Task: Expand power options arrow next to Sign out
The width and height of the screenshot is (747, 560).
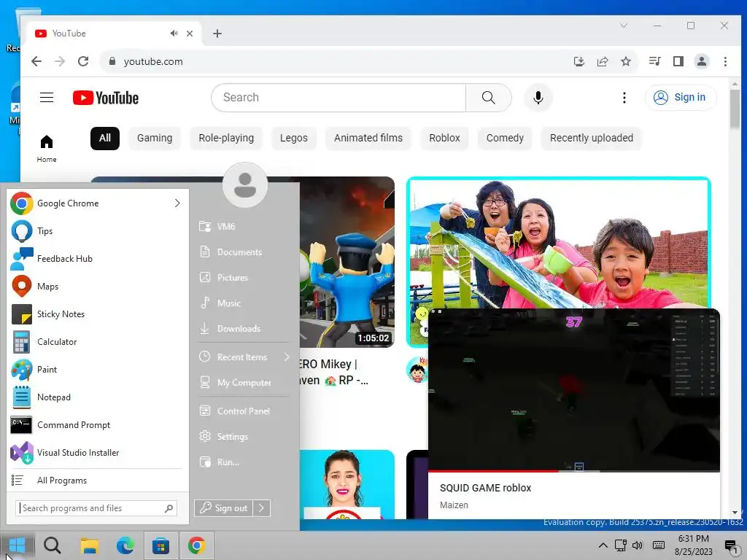Action: coord(262,508)
